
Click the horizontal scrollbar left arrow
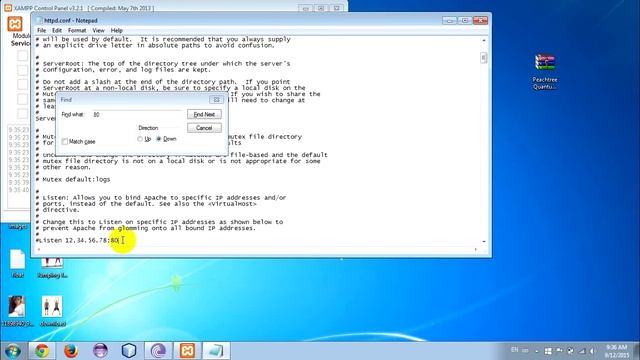pos(39,249)
